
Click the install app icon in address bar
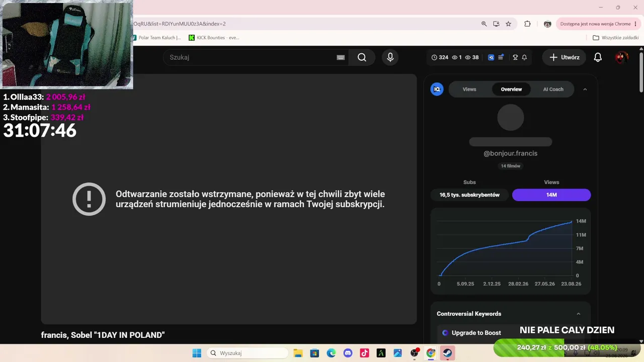[496, 24]
